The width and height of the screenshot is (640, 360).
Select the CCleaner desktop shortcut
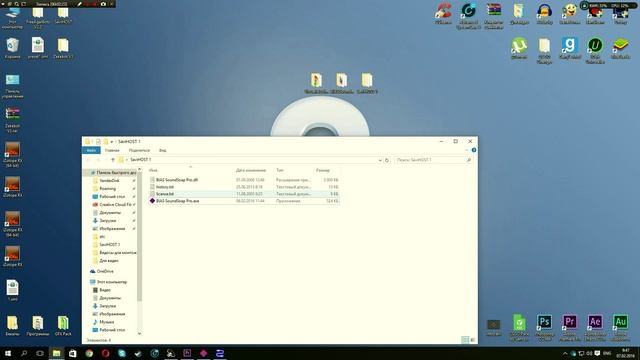[443, 14]
